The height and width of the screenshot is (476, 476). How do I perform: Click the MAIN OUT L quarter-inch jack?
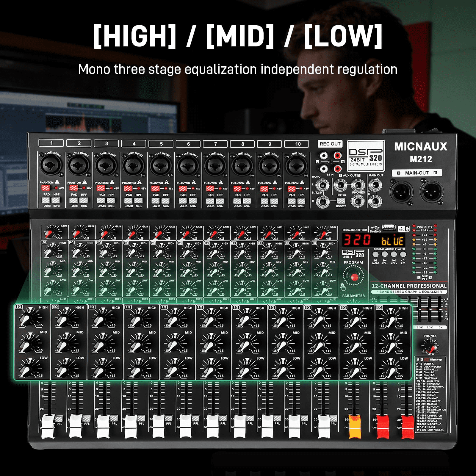tap(375, 186)
